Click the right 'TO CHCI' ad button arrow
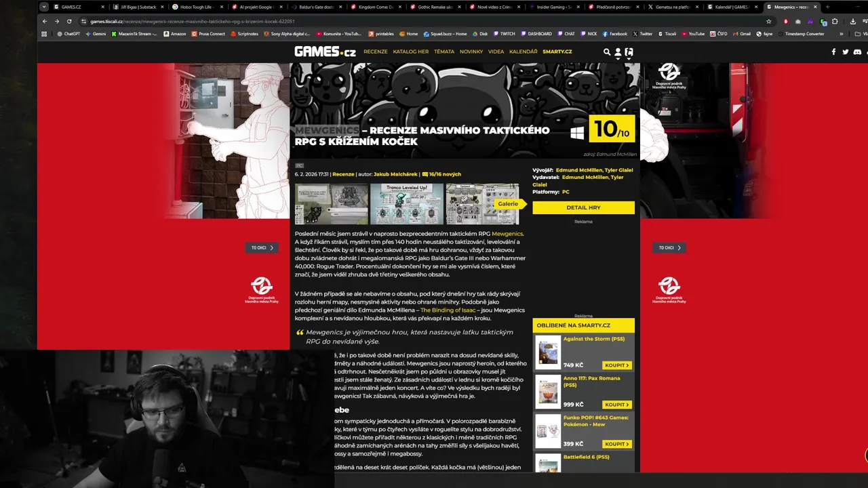Viewport: 868px width, 488px height. click(x=679, y=248)
